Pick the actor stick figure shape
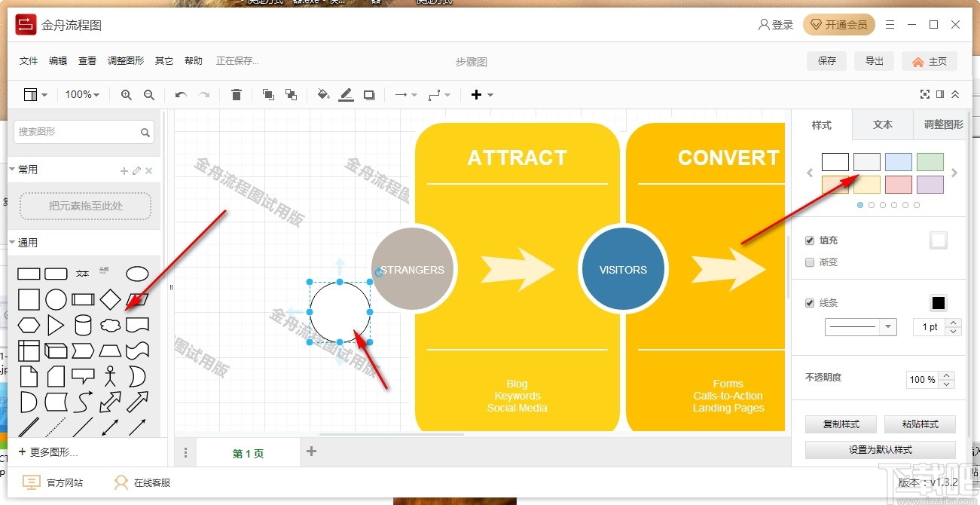The height and width of the screenshot is (505, 980). (x=110, y=375)
